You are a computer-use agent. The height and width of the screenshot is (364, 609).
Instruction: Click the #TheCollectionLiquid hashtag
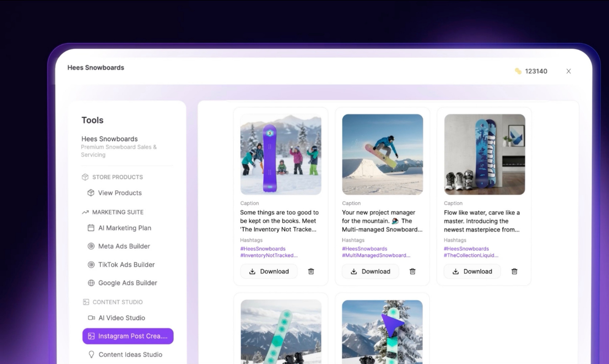pos(471,255)
